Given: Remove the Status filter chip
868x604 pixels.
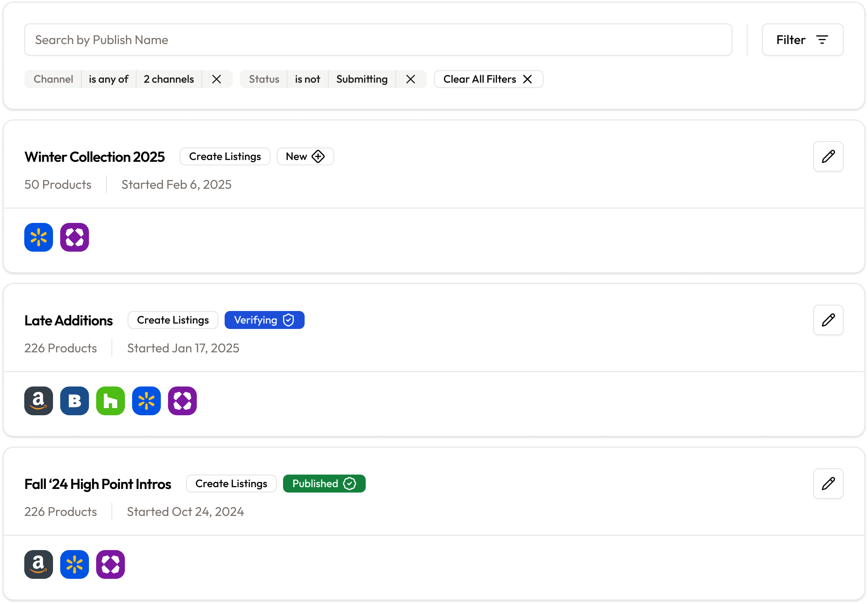Looking at the screenshot, I should pyautogui.click(x=410, y=79).
